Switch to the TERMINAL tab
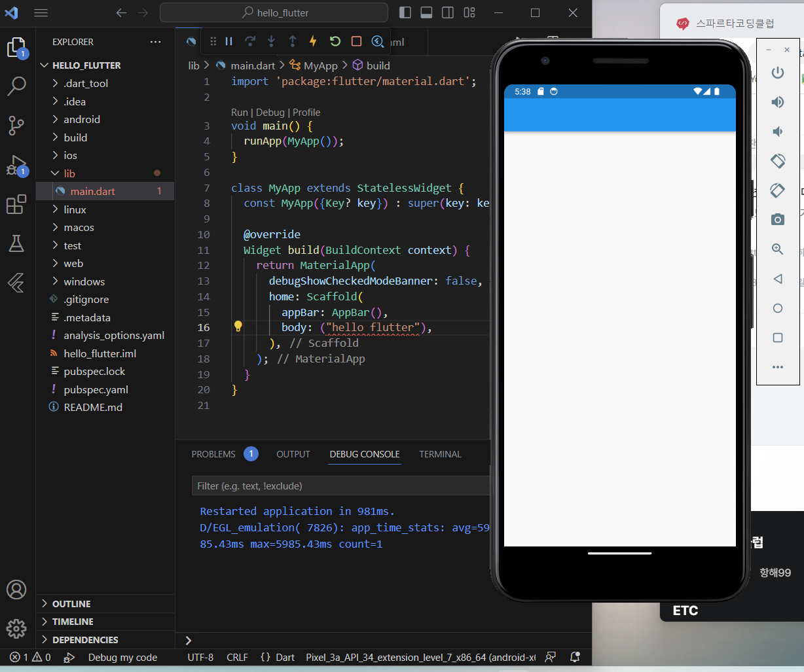 click(x=440, y=454)
